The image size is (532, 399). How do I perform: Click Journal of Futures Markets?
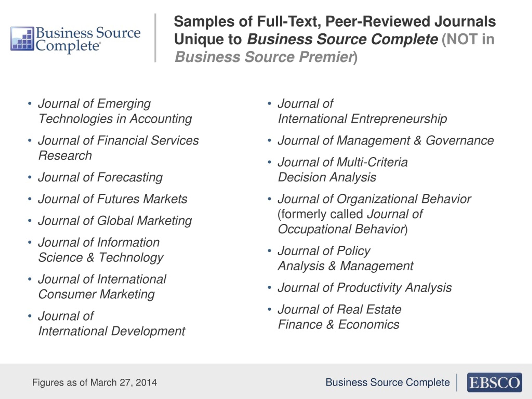[113, 199]
